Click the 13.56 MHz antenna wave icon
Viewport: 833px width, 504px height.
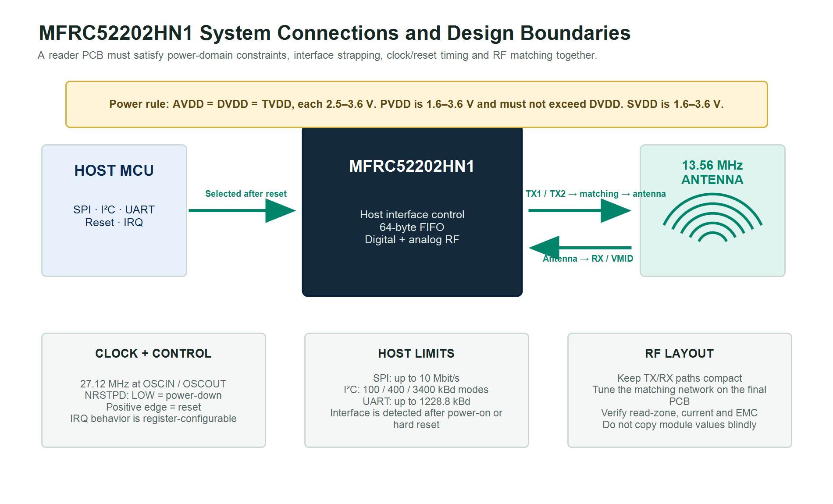(x=712, y=218)
